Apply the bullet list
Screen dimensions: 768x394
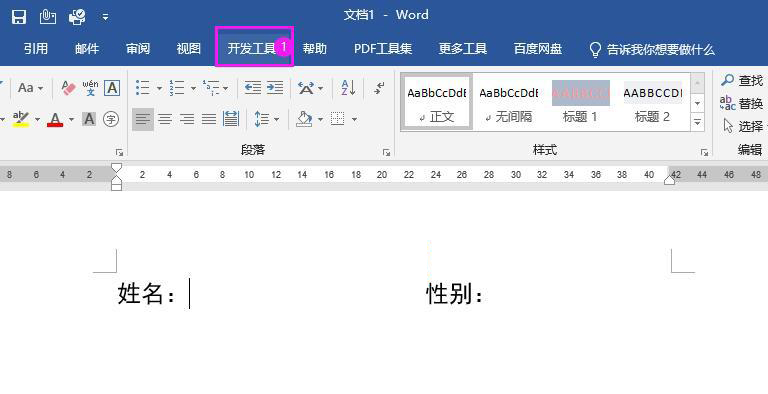coord(143,88)
